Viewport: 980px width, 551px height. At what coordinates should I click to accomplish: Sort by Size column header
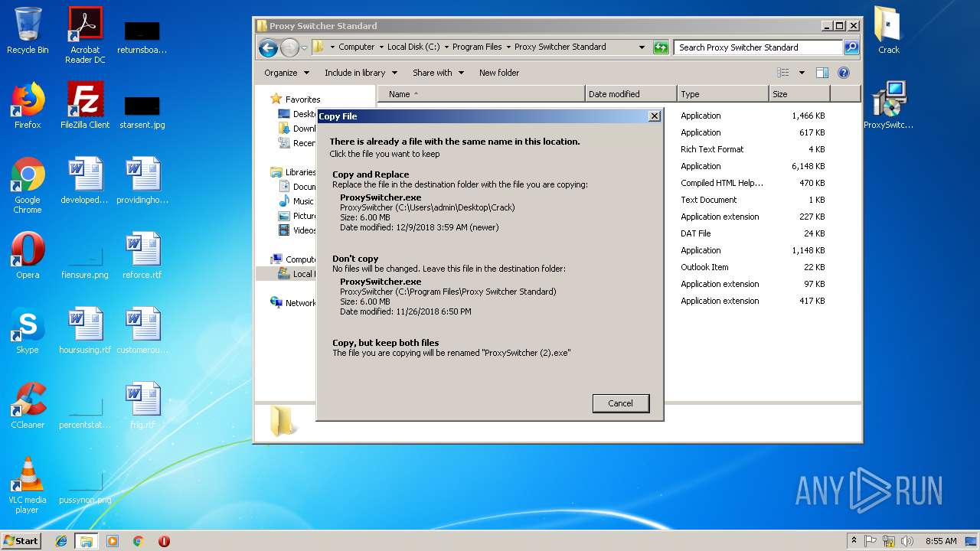[799, 94]
